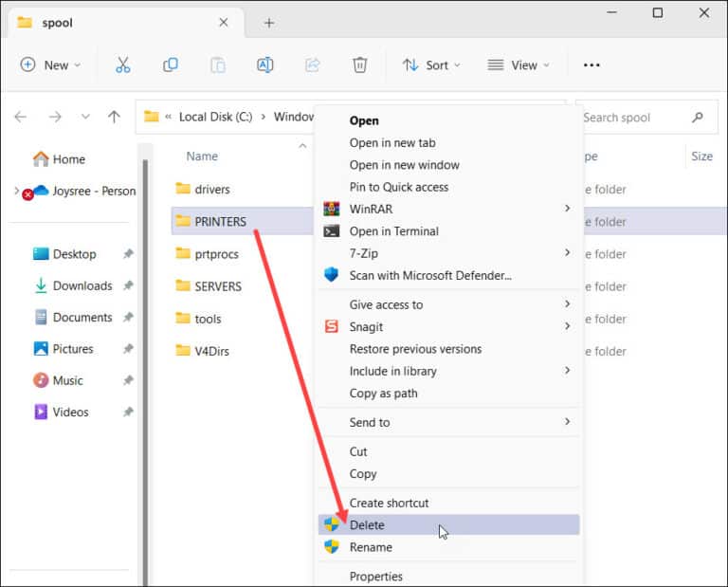
Task: Expand the Give access to submenu
Action: [567, 303]
